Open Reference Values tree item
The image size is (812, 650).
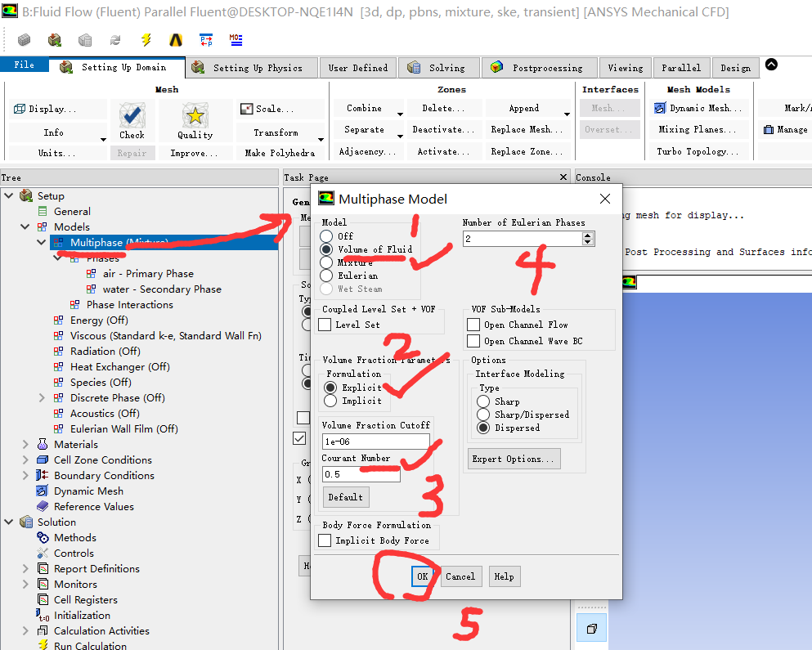pos(94,507)
